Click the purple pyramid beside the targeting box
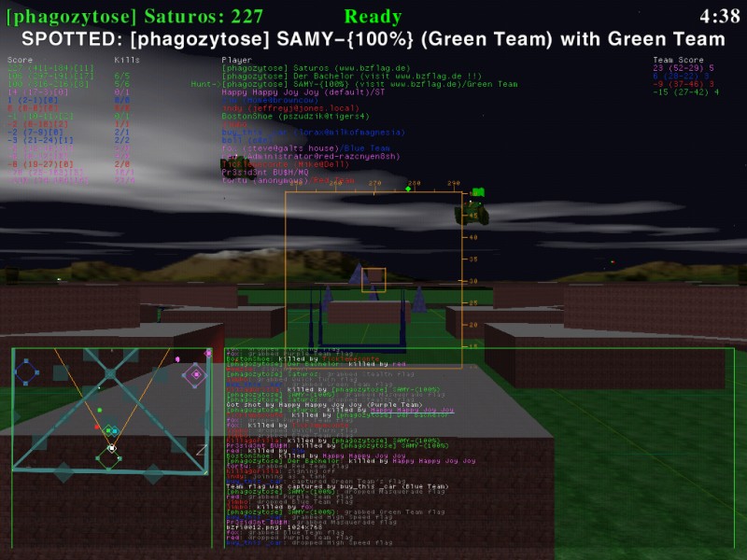The width and height of the screenshot is (747, 560). [x=356, y=273]
